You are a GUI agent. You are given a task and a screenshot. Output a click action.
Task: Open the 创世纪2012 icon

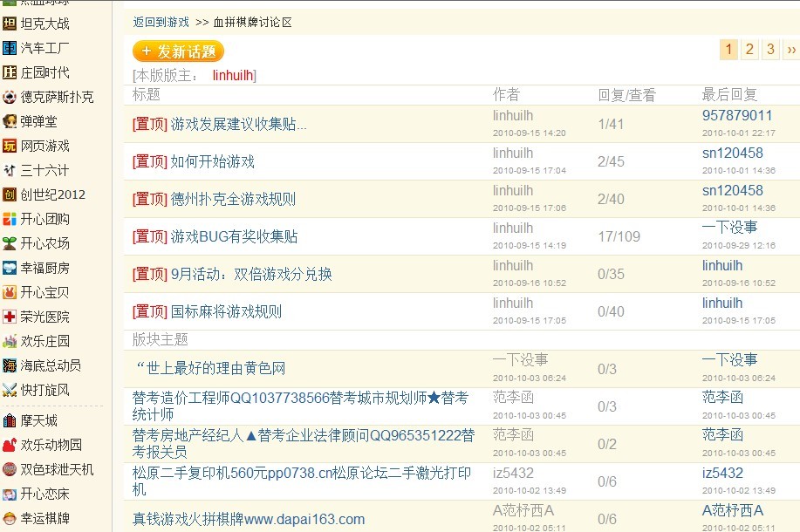pyautogui.click(x=10, y=194)
